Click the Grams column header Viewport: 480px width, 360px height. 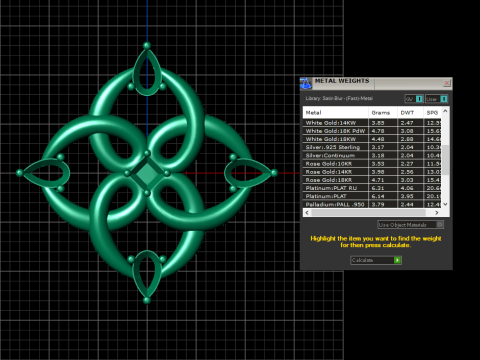[383, 113]
